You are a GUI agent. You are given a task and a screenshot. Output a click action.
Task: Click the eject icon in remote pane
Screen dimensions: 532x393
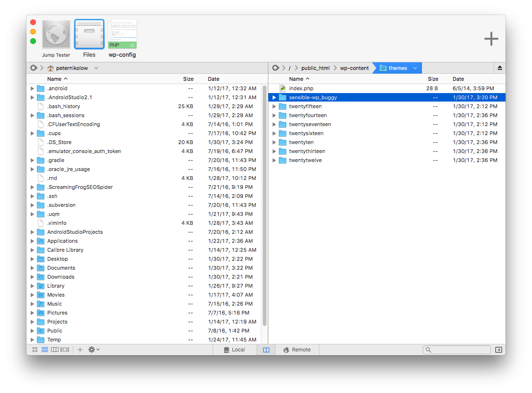pos(500,68)
